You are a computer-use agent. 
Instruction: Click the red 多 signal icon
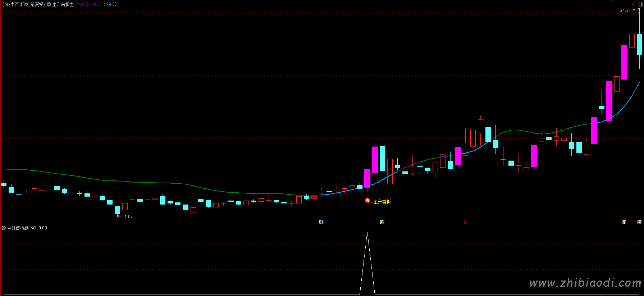(x=367, y=201)
